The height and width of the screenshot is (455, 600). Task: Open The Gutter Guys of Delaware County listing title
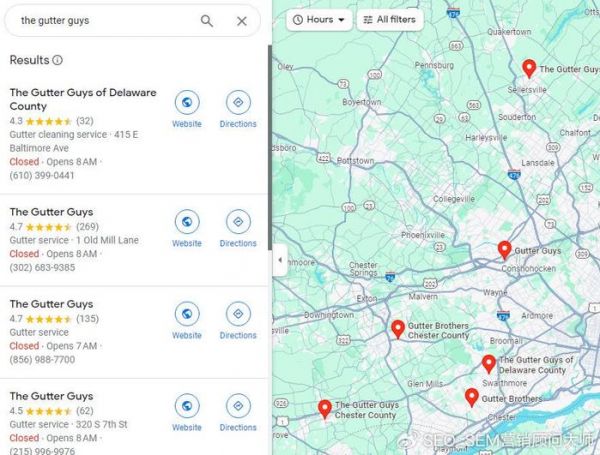83,99
